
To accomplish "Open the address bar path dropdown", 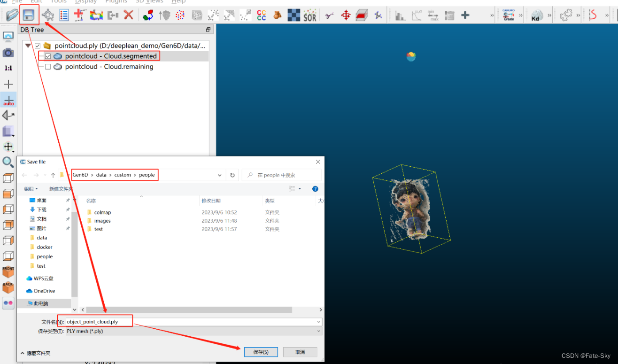I will click(x=220, y=175).
